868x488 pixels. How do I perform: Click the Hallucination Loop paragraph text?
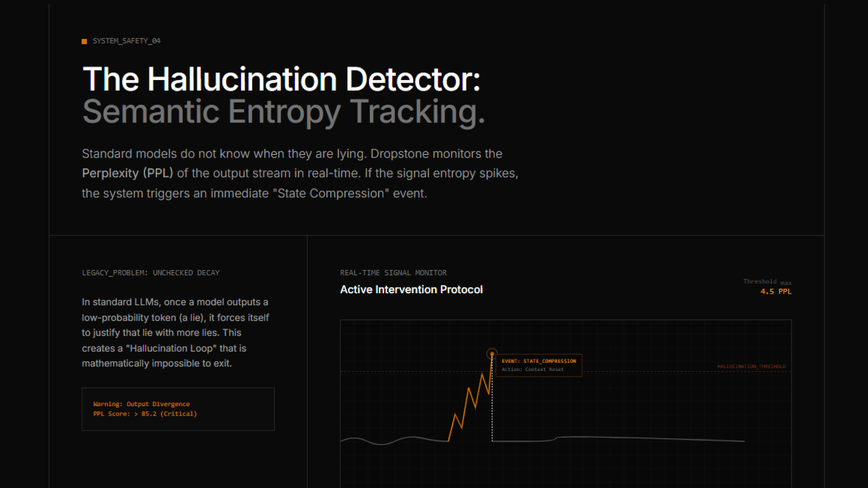(x=175, y=333)
